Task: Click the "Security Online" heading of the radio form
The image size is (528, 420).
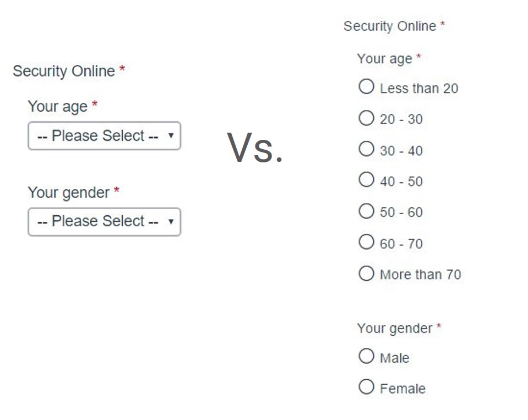Action: click(x=390, y=26)
